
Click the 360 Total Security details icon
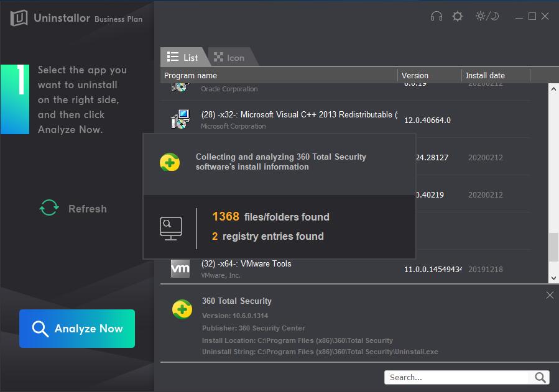click(182, 309)
